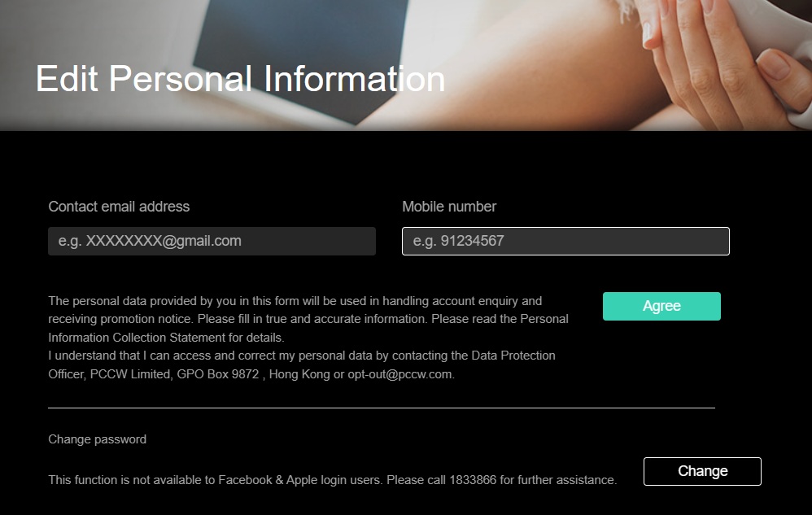
Task: Click the 'I understand that I can access' sentence
Action: coord(142,356)
